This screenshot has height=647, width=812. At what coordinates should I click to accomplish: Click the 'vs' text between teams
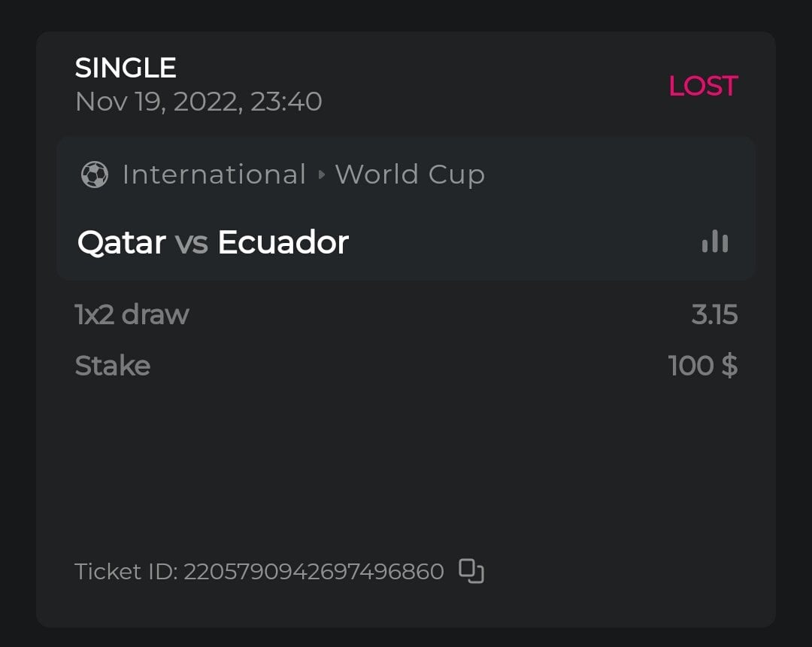pos(191,243)
